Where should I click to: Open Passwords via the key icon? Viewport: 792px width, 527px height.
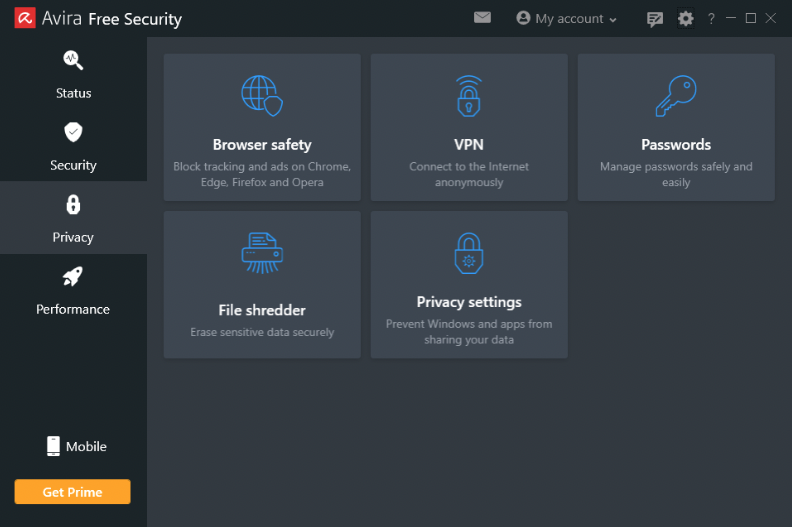click(676, 96)
